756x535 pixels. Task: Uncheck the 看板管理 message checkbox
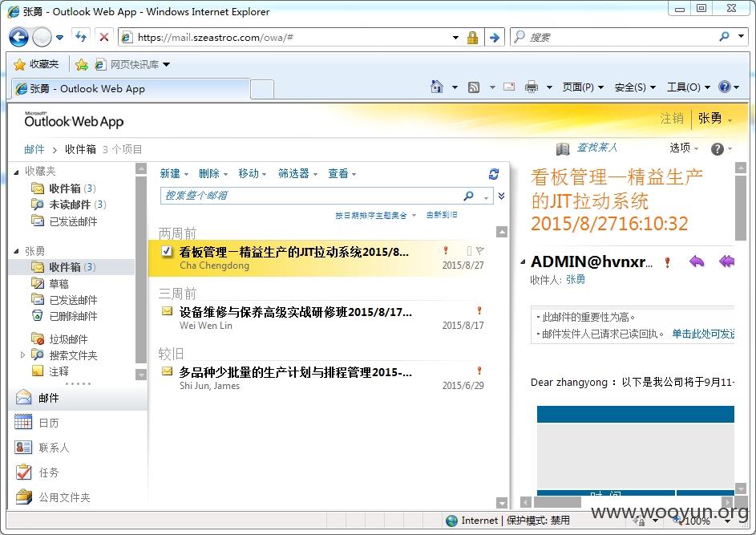pyautogui.click(x=167, y=251)
